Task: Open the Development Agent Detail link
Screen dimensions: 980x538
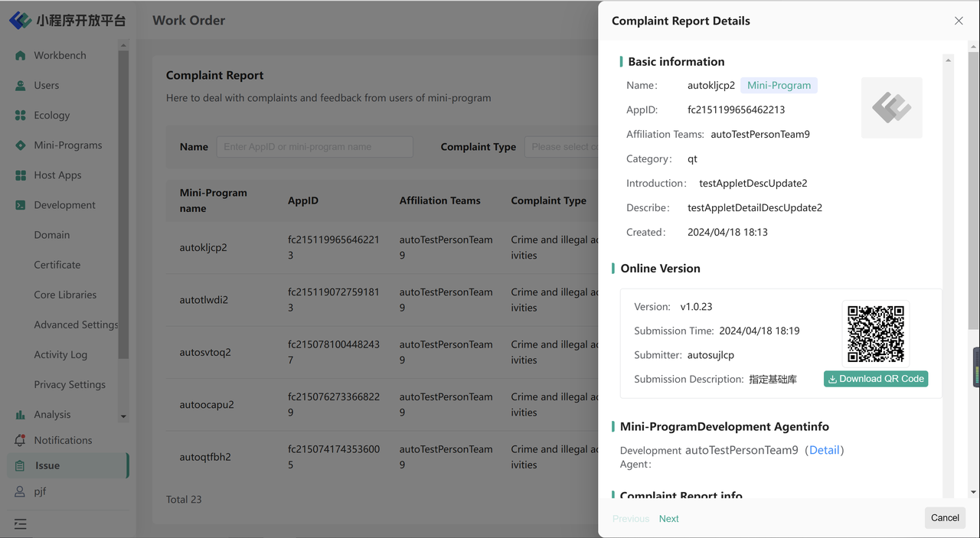Action: [825, 450]
